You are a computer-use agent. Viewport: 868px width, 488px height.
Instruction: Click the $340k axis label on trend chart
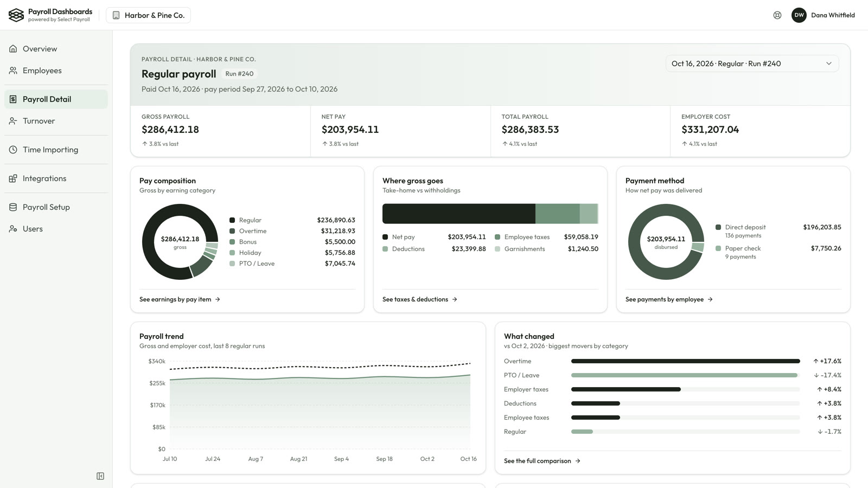pos(157,361)
